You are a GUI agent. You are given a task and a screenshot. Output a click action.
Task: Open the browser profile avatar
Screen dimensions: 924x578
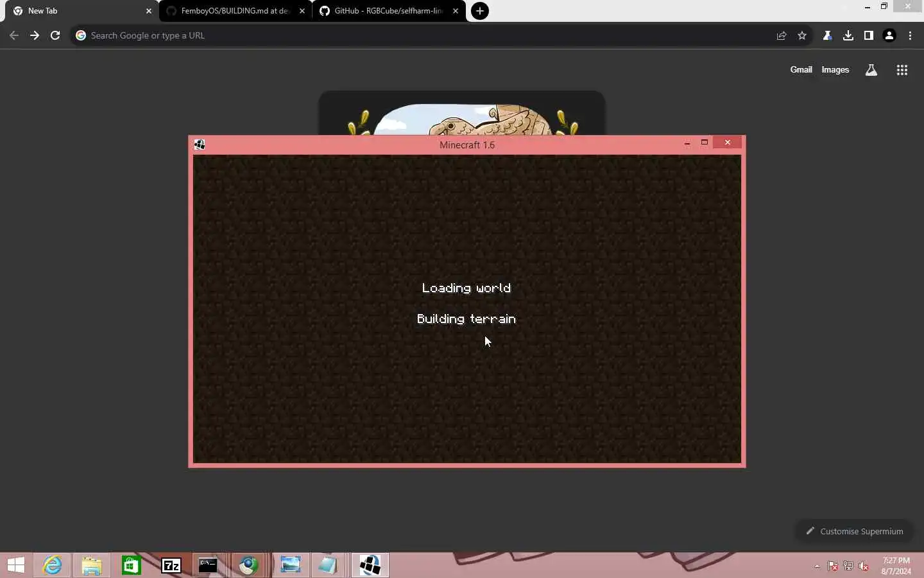click(x=889, y=36)
